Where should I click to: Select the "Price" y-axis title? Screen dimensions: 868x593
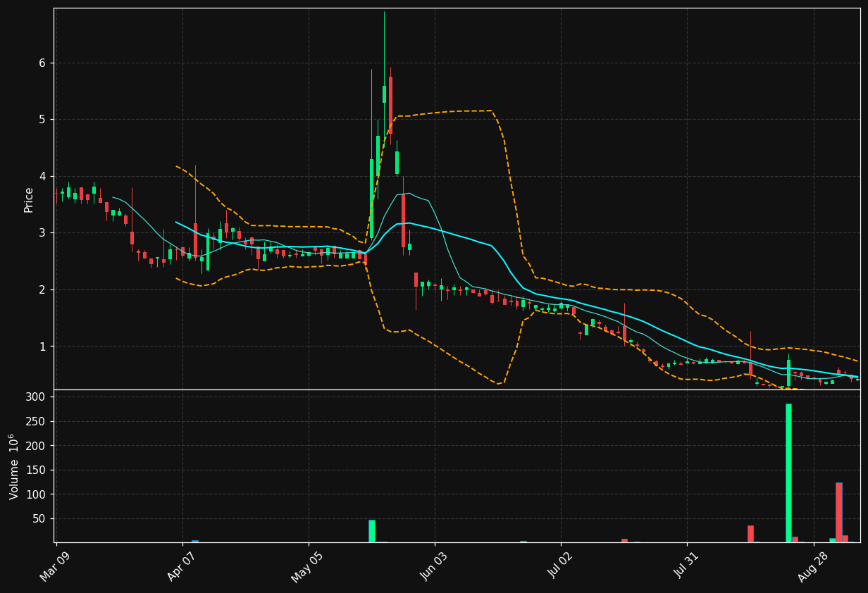29,199
